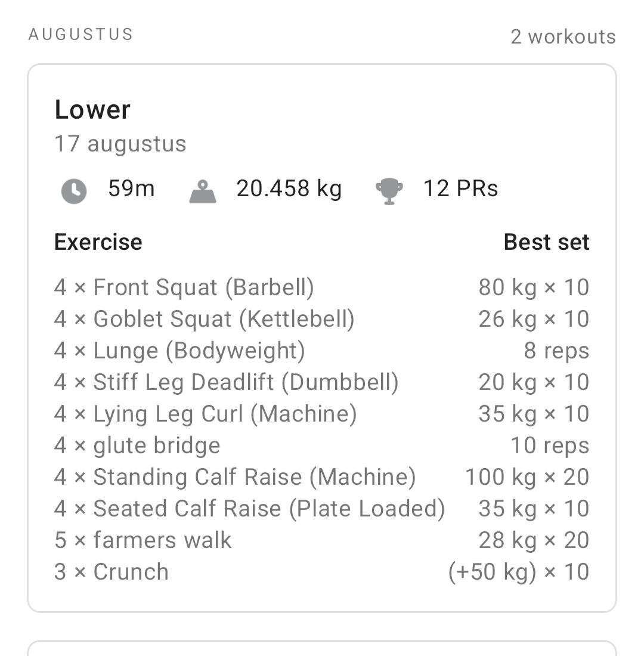
Task: Select the Goblet Squat (Kettlebell) entry
Action: (204, 319)
